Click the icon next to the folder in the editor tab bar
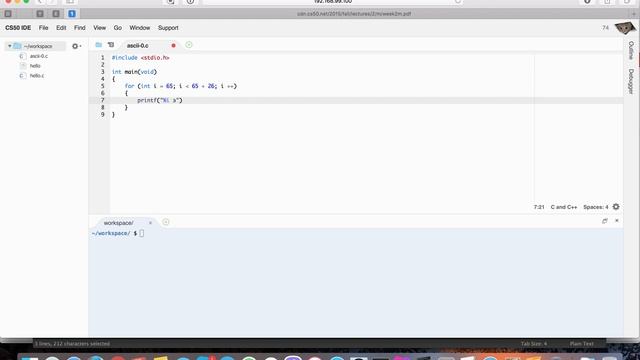 pyautogui.click(x=111, y=45)
